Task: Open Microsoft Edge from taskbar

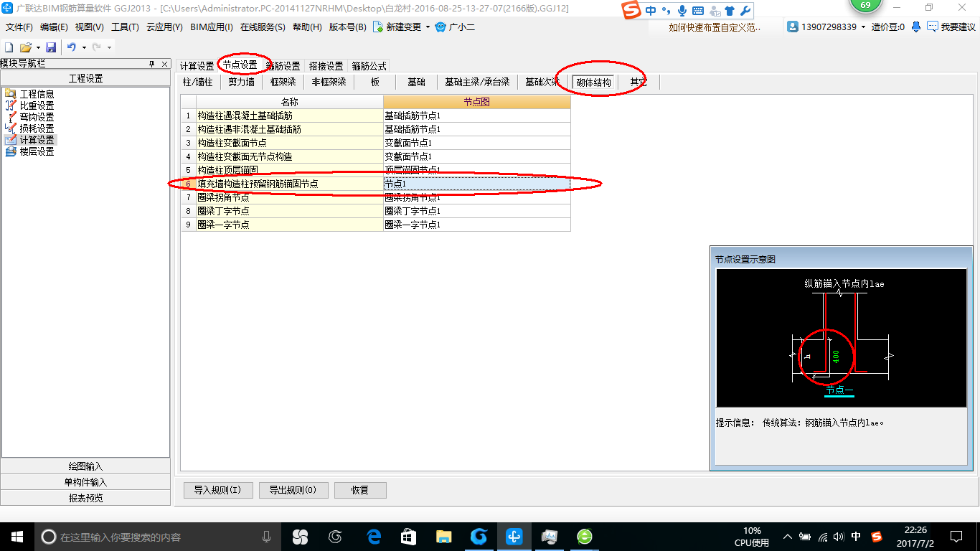Action: (x=374, y=536)
